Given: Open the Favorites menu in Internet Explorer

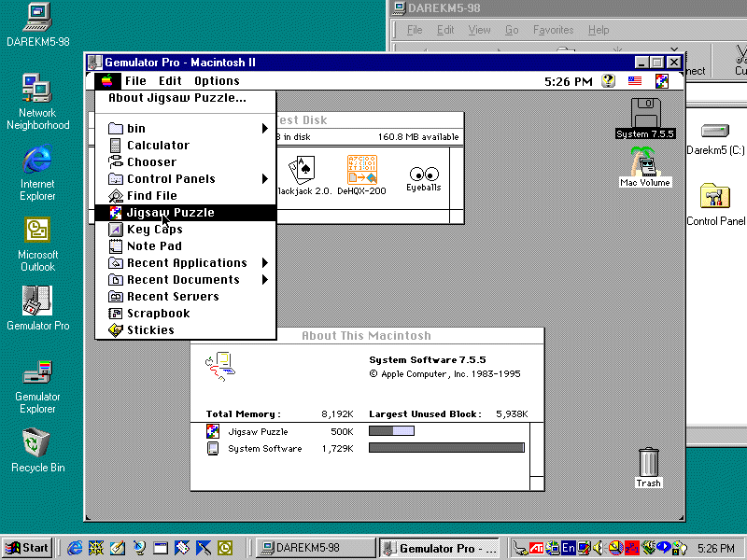Looking at the screenshot, I should pyautogui.click(x=553, y=29).
